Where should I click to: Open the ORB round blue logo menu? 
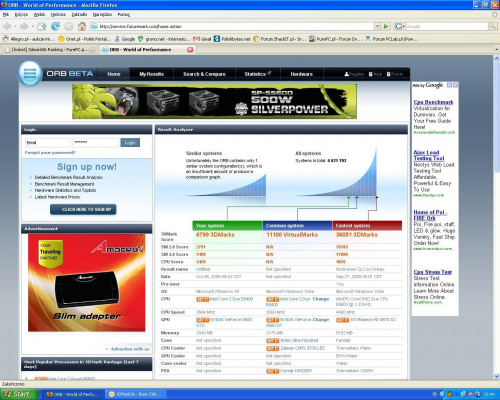(x=30, y=73)
